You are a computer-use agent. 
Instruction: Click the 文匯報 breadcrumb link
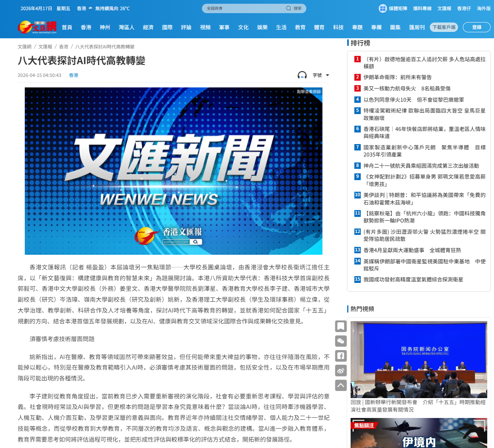[x=45, y=47]
